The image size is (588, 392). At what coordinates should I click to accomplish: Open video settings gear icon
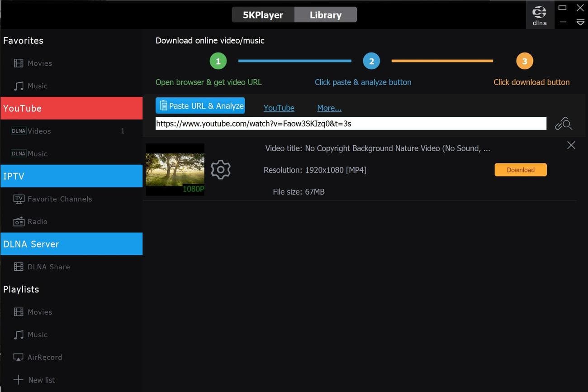pyautogui.click(x=221, y=170)
